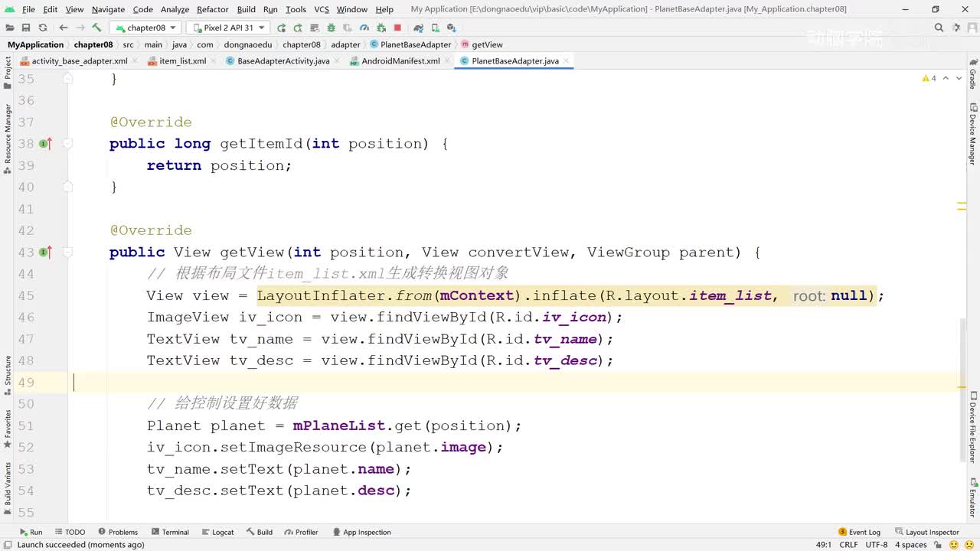
Task: Start debugging with the bug icon
Action: (332, 28)
